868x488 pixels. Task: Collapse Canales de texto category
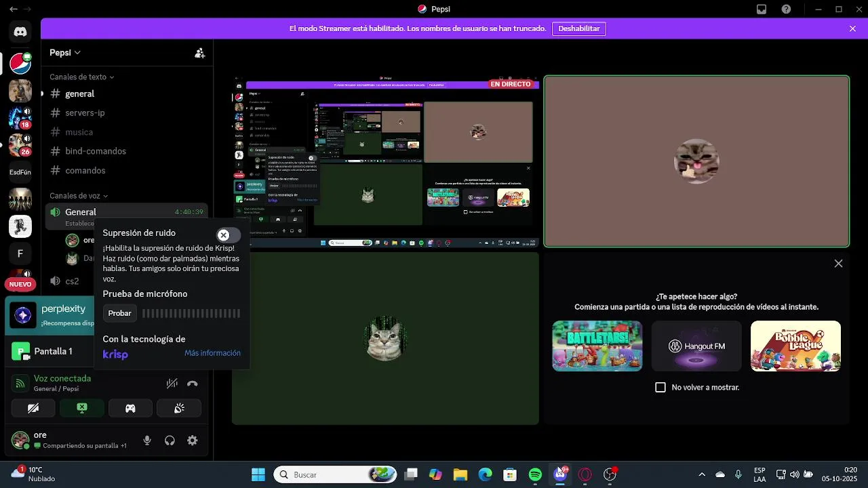coord(81,77)
